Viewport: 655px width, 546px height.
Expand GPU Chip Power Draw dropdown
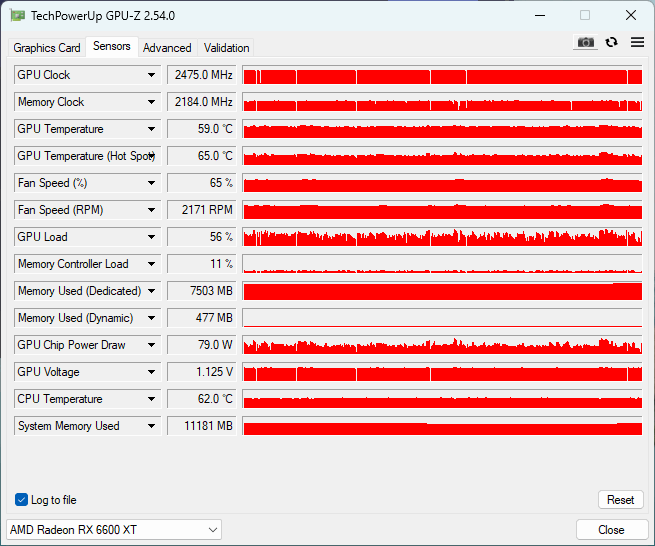tap(151, 345)
